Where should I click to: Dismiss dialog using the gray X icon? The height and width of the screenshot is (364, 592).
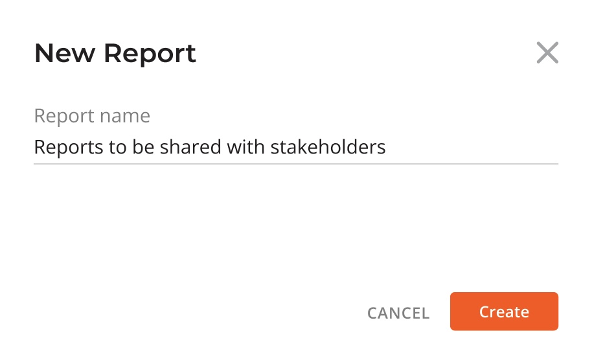(x=547, y=53)
